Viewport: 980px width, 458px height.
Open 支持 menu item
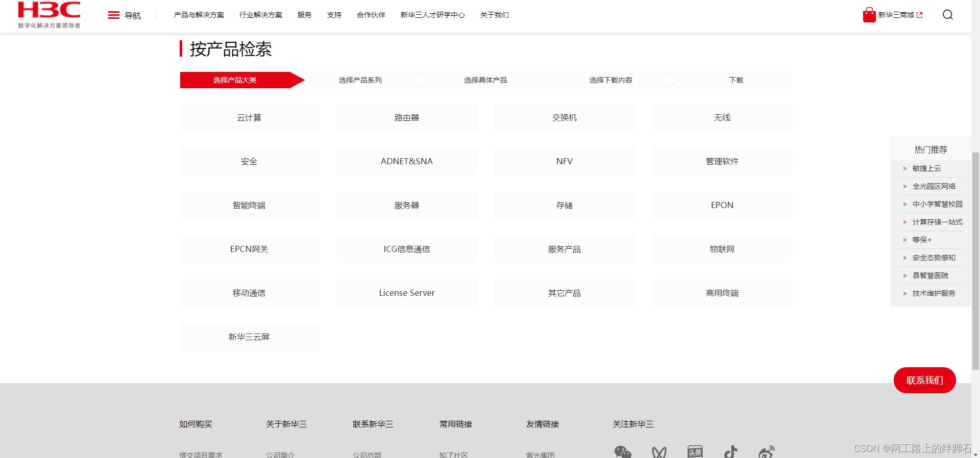click(x=334, y=15)
